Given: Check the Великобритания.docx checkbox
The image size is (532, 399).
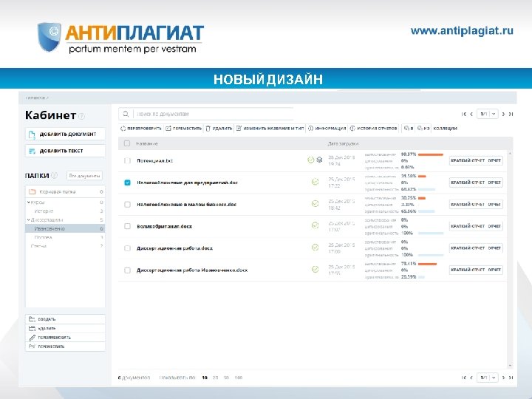Looking at the screenshot, I should click(x=127, y=226).
